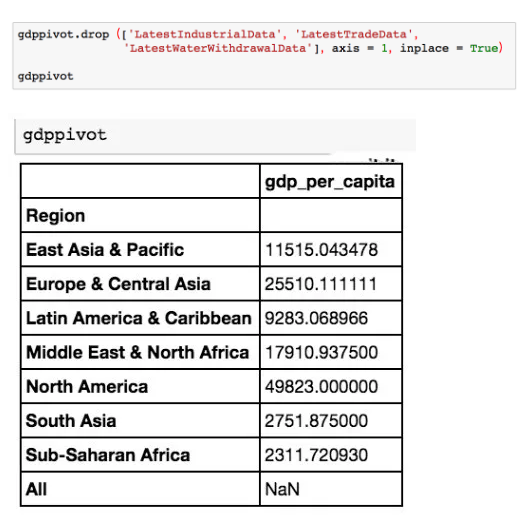Click the value 49823.000000

click(x=321, y=387)
